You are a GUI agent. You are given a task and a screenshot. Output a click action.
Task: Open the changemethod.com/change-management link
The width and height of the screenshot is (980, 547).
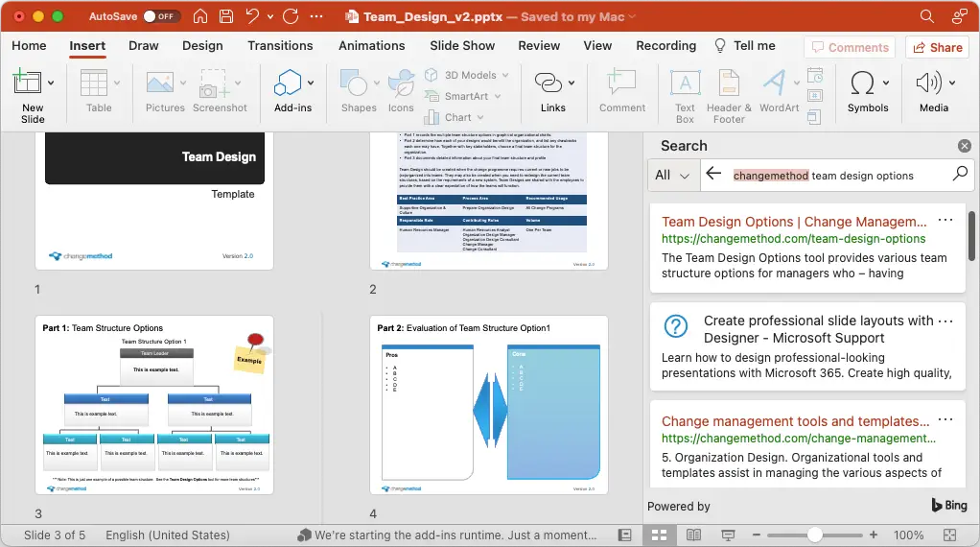(798, 439)
